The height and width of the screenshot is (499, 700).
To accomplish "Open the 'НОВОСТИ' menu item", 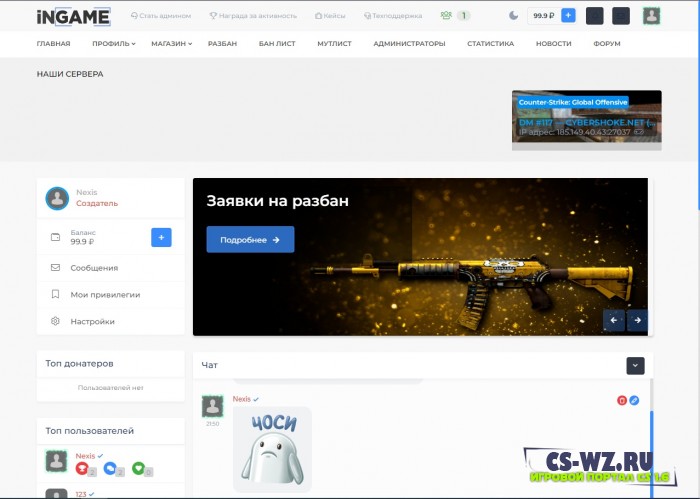I will [554, 44].
